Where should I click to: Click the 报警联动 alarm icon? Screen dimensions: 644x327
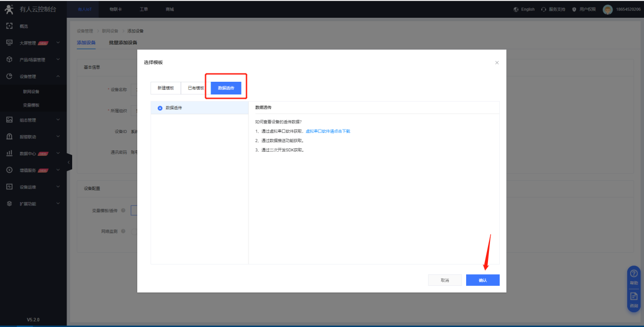tap(9, 137)
